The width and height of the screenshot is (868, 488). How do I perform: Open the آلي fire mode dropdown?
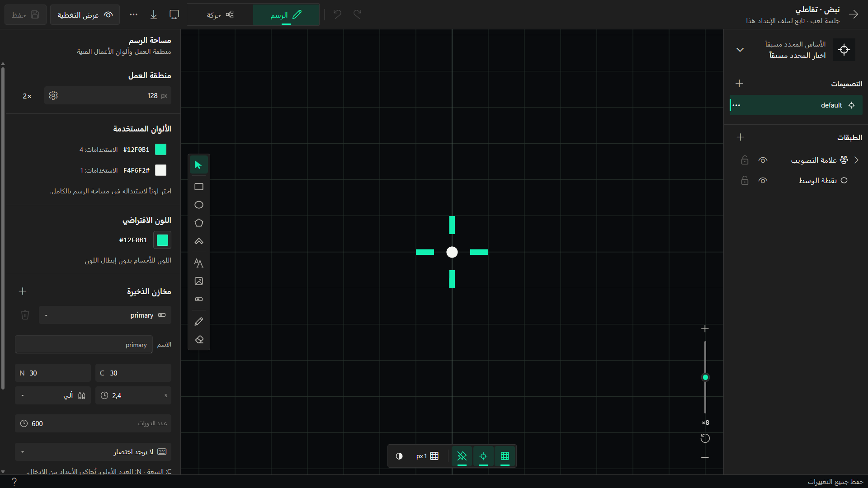[53, 395]
